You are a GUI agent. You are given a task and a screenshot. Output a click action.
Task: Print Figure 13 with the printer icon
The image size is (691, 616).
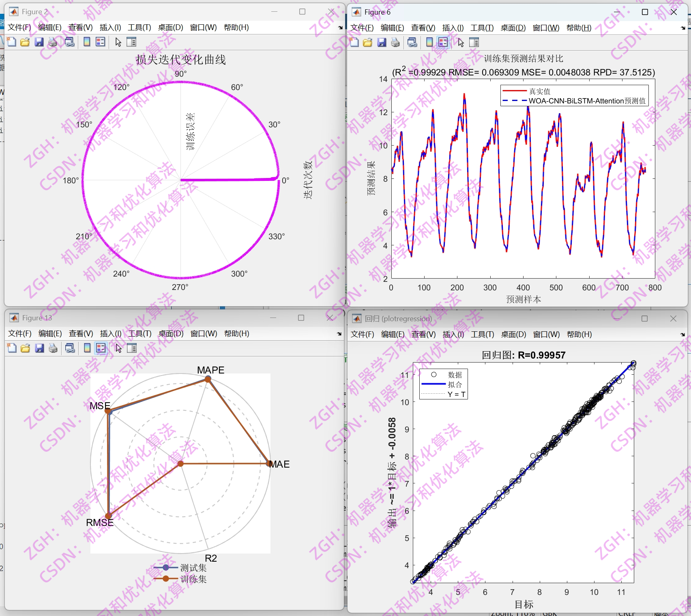[53, 348]
